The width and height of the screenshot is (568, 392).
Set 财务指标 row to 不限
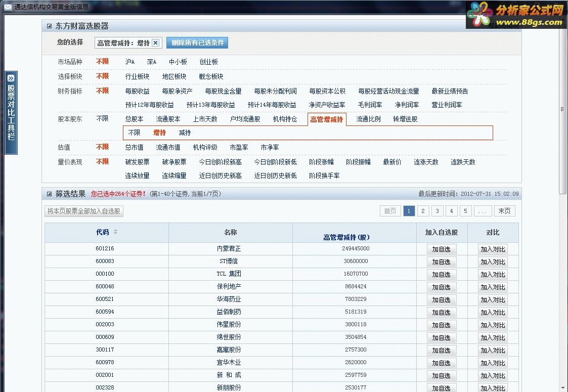pyautogui.click(x=103, y=91)
